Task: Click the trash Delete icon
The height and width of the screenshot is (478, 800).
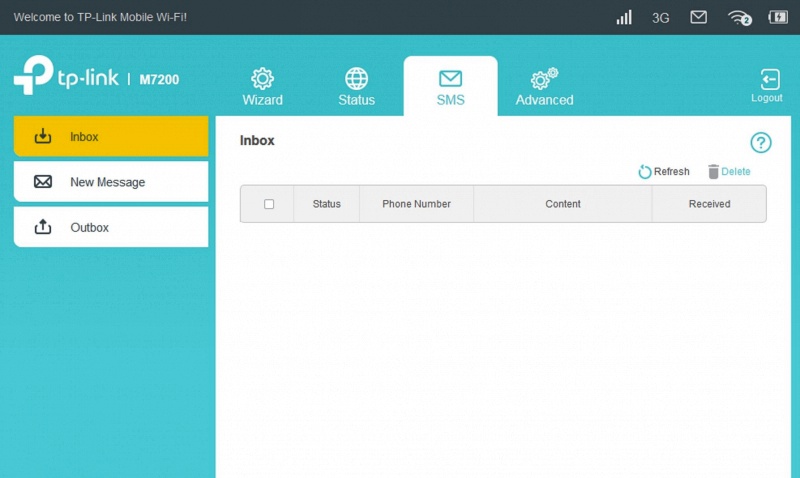Action: tap(713, 172)
